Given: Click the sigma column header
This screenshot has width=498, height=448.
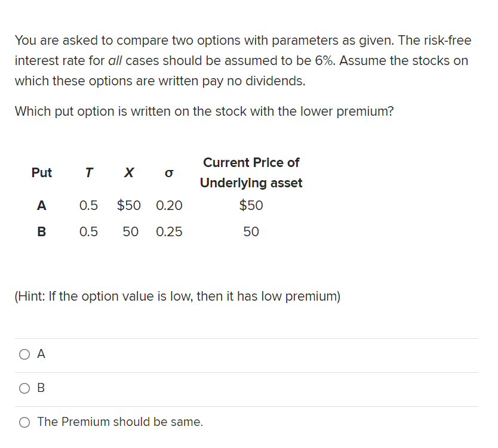Looking at the screenshot, I should coord(168,173).
